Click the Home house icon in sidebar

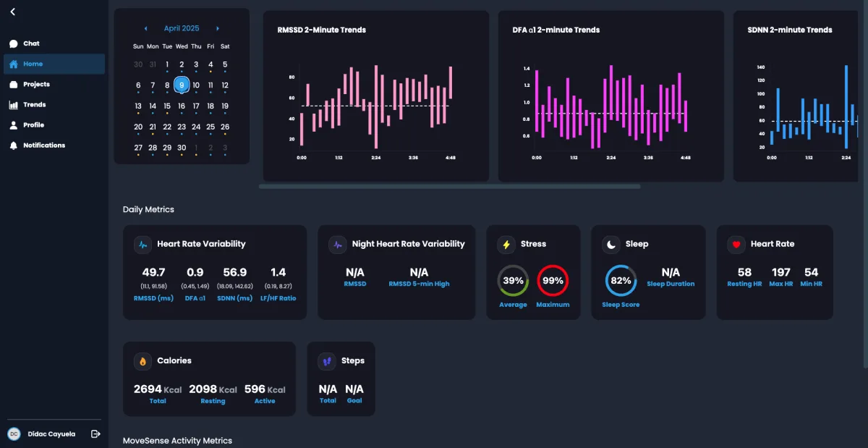(x=14, y=64)
